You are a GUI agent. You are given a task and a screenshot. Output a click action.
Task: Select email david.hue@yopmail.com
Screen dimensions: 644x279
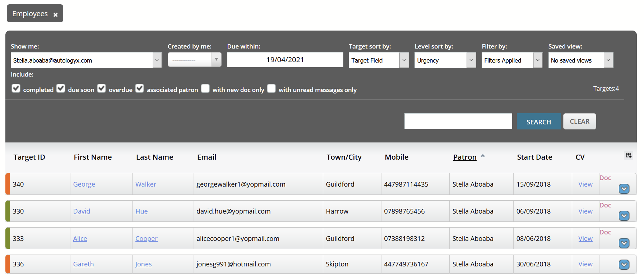tap(233, 211)
